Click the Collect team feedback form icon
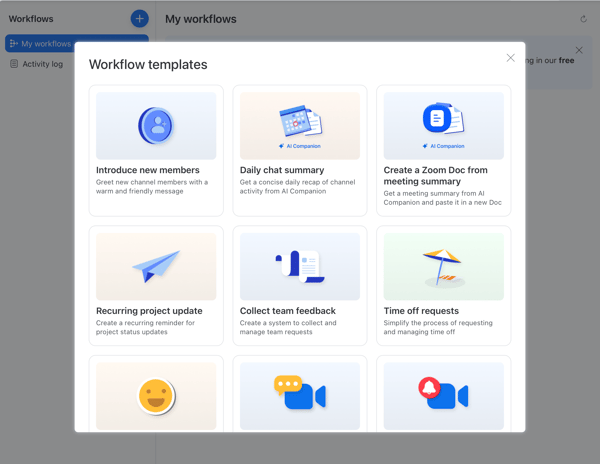 (300, 266)
